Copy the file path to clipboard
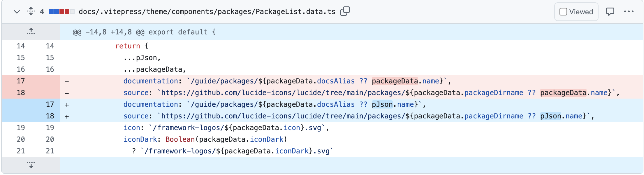644x175 pixels. click(345, 11)
